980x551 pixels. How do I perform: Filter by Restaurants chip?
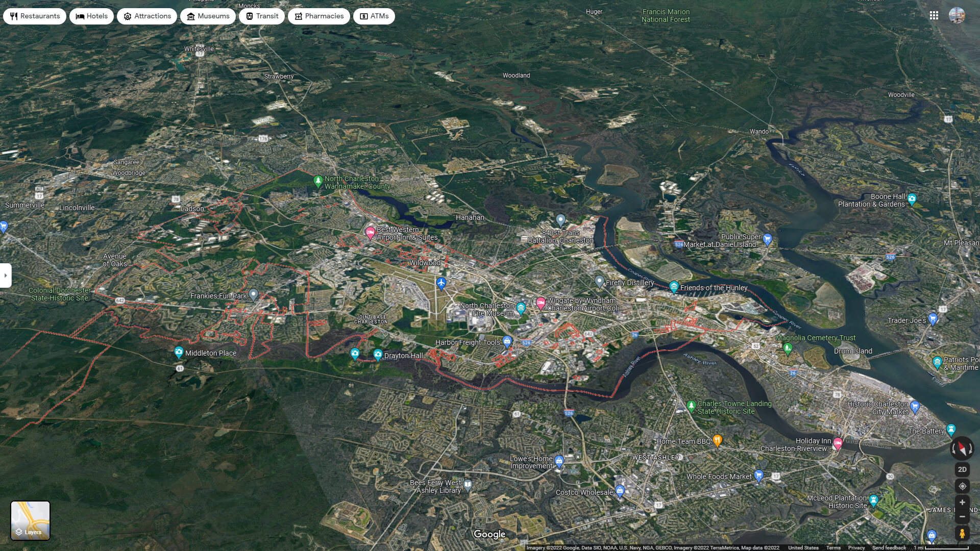click(x=35, y=16)
